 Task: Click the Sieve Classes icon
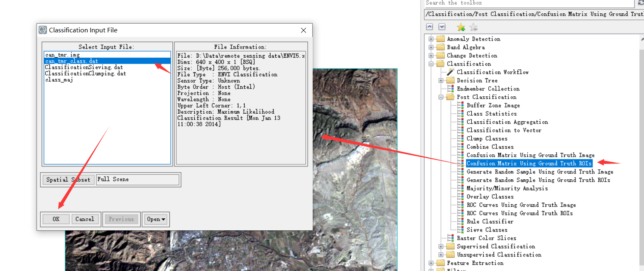pyautogui.click(x=461, y=230)
